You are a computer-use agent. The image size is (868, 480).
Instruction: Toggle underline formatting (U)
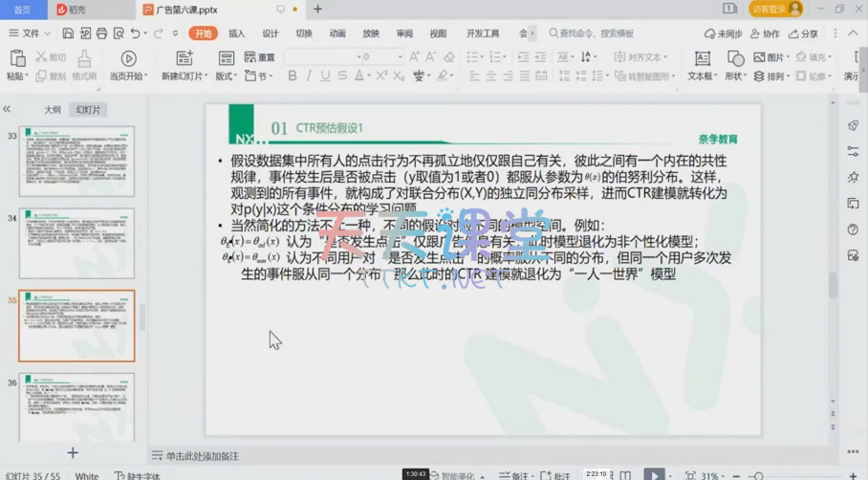click(x=326, y=76)
